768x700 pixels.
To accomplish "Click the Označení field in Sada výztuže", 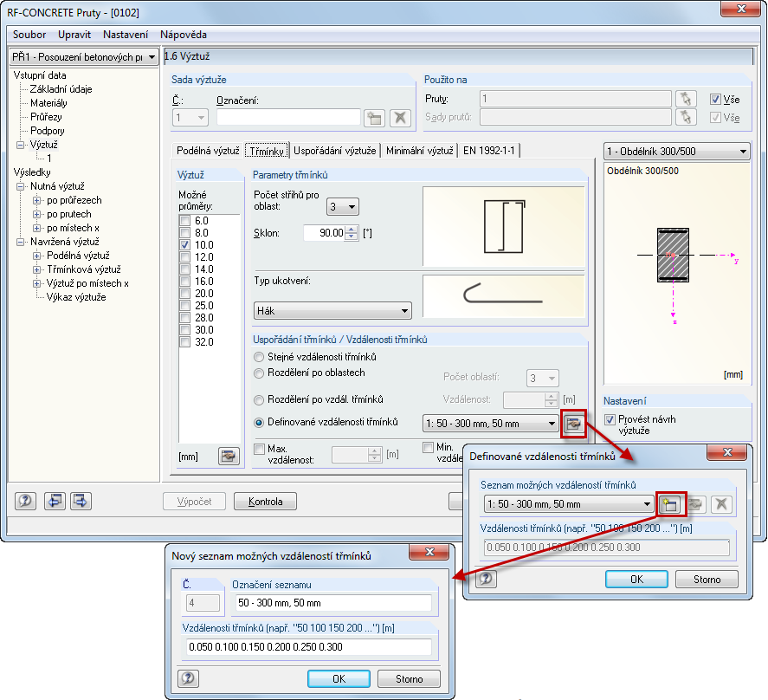I will tap(288, 118).
